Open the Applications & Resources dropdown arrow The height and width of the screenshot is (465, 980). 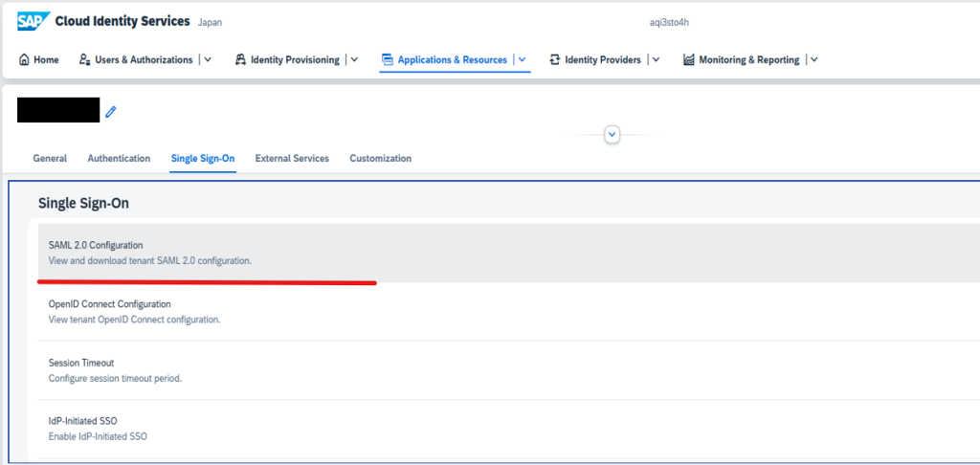click(x=523, y=59)
